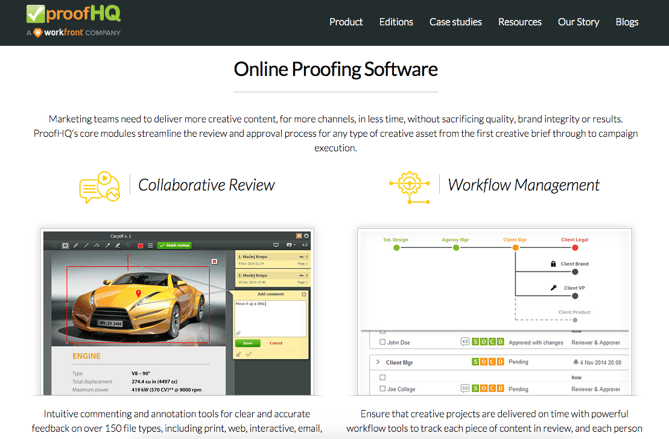Open Our Story page
This screenshot has width=669, height=439.
pyautogui.click(x=578, y=22)
